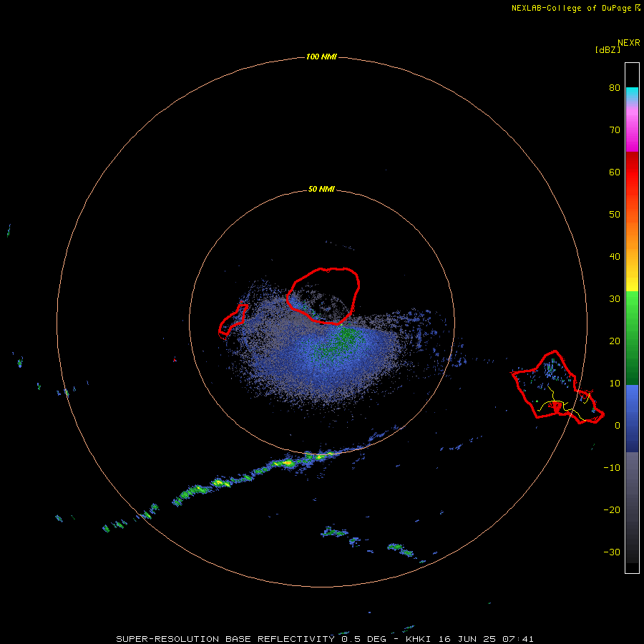
Task: Click the 0 value on the dBZ scale
Action: [x=618, y=426]
